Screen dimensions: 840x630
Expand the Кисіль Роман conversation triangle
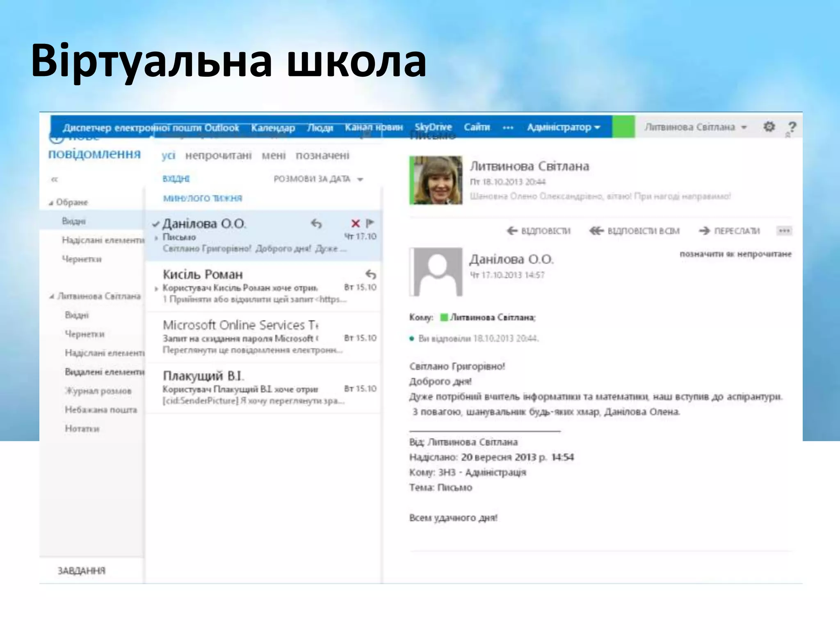156,289
